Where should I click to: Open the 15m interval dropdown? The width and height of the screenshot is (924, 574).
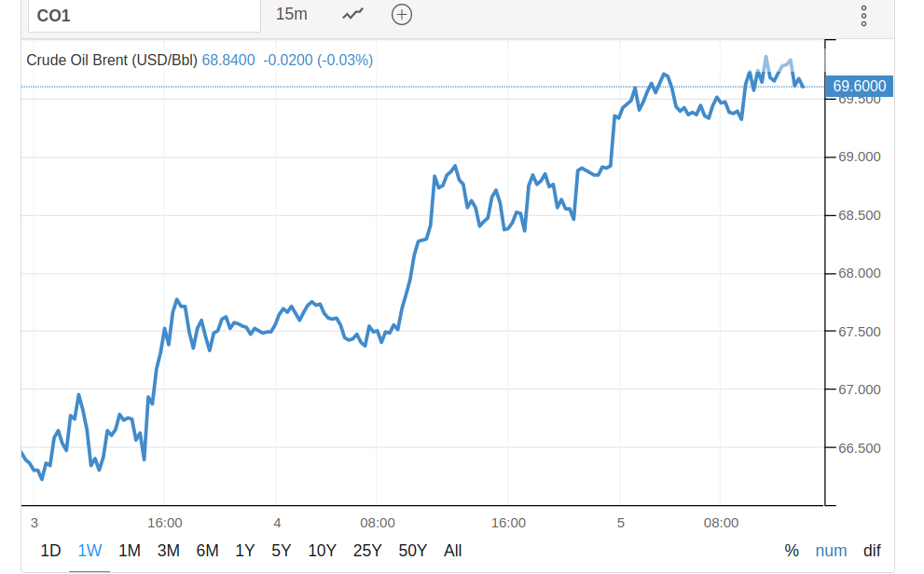point(292,14)
